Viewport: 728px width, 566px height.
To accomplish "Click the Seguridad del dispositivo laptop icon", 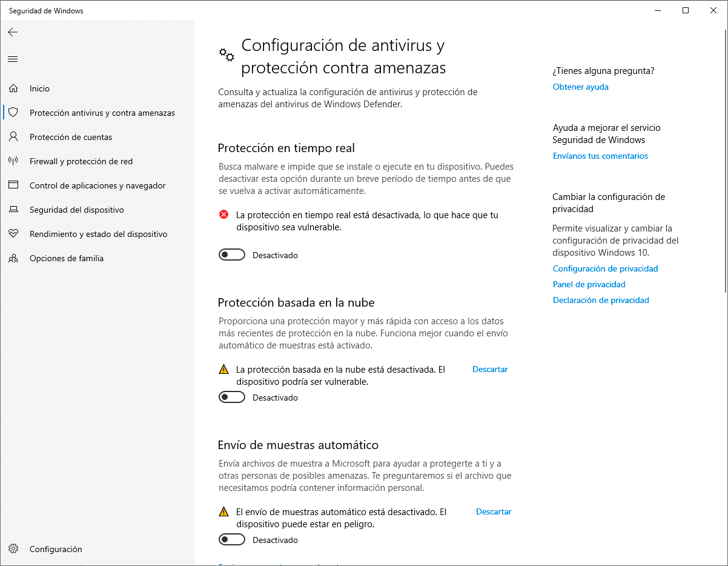I will click(x=13, y=210).
